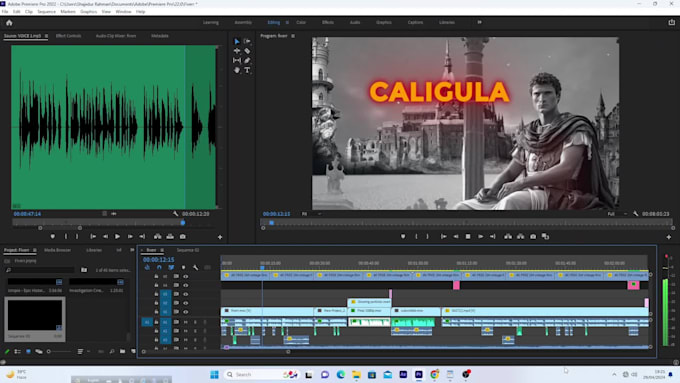The width and height of the screenshot is (680, 383).
Task: Click Automate to Sequence icon
Action: (101, 351)
